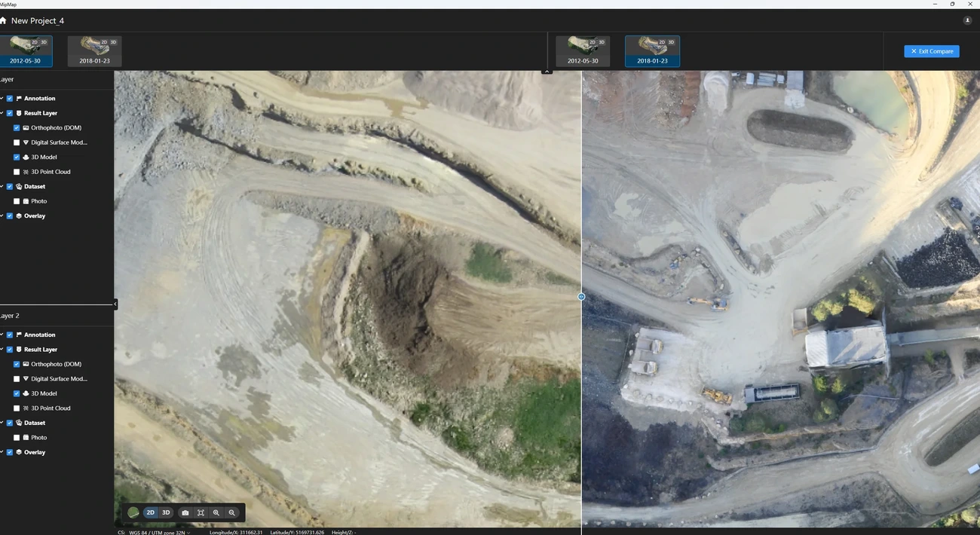The image size is (980, 535).
Task: Enable the Digital Surface Model checkbox in the upper layer panel
Action: [17, 142]
